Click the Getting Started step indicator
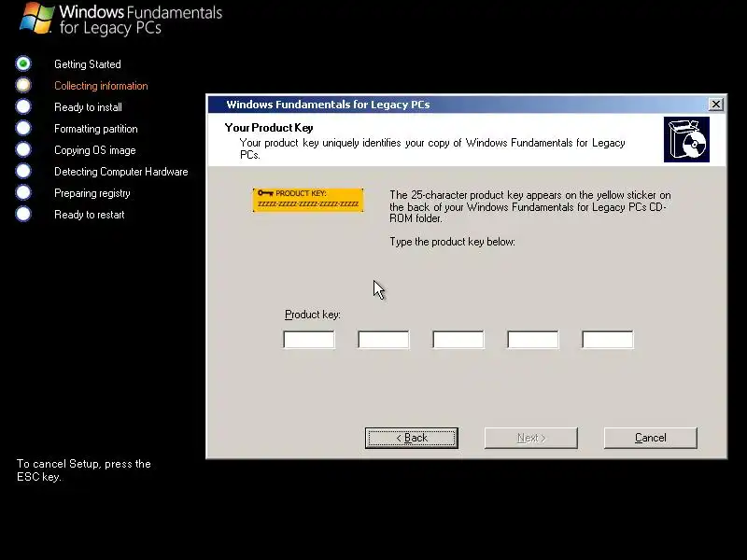The width and height of the screenshot is (747, 560). point(22,63)
